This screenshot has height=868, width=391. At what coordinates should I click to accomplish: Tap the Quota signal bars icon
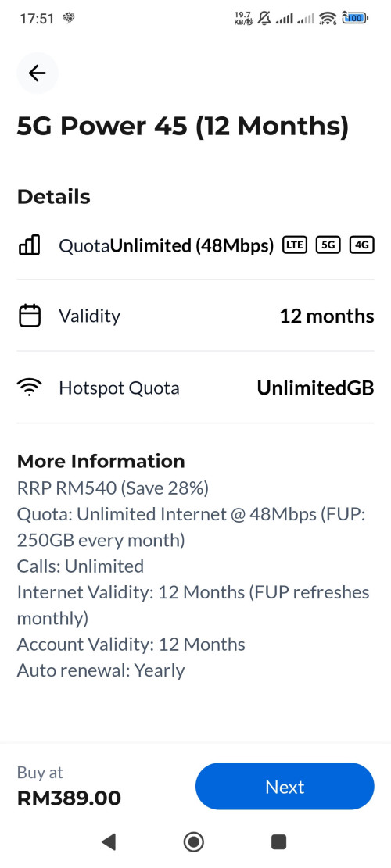pyautogui.click(x=30, y=244)
